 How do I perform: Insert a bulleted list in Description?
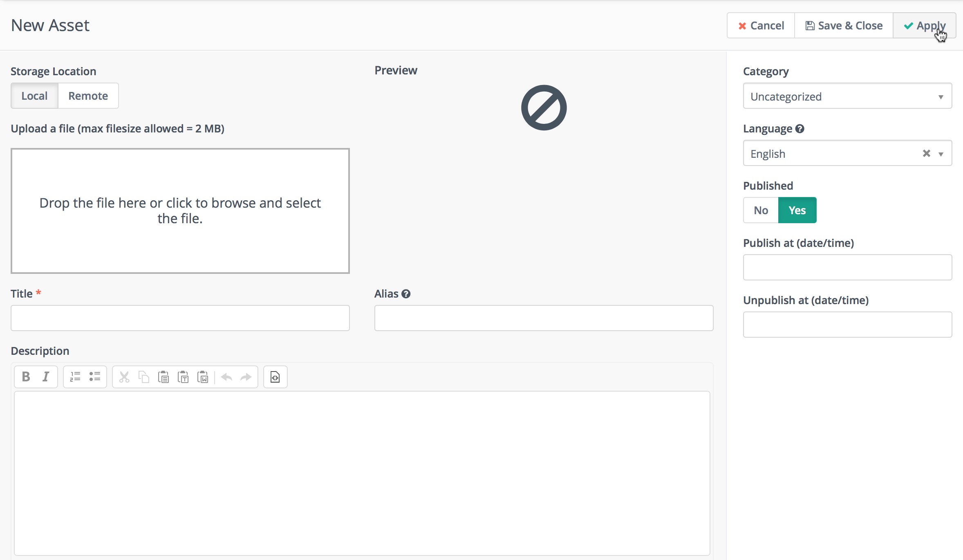click(95, 376)
